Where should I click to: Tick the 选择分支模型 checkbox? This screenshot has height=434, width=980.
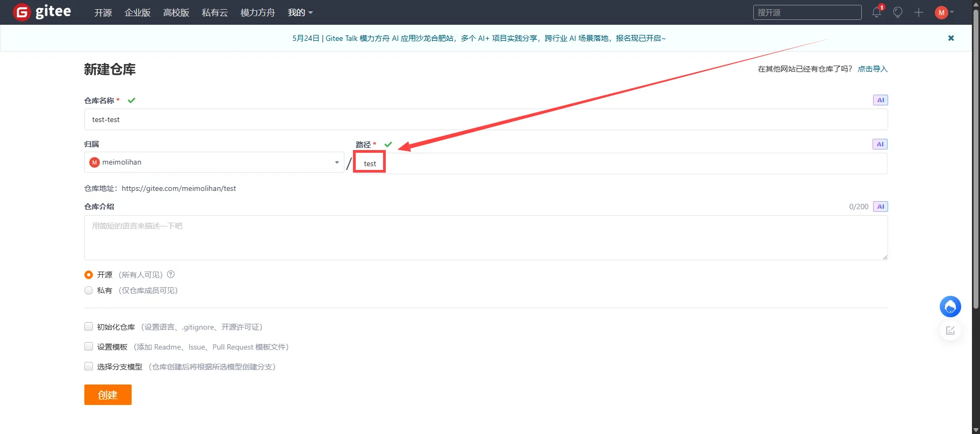[x=89, y=366]
